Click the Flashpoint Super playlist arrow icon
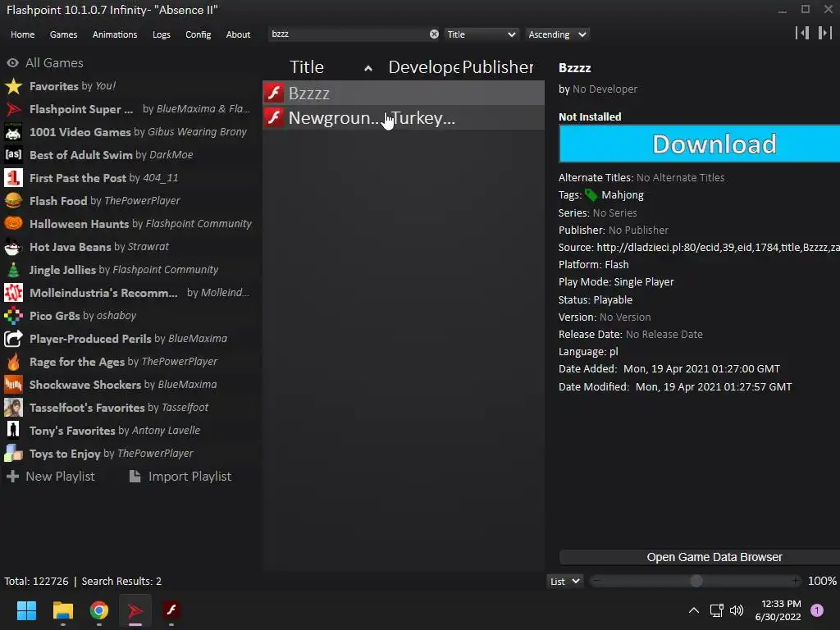Screen dimensions: 840x630 tap(13, 109)
